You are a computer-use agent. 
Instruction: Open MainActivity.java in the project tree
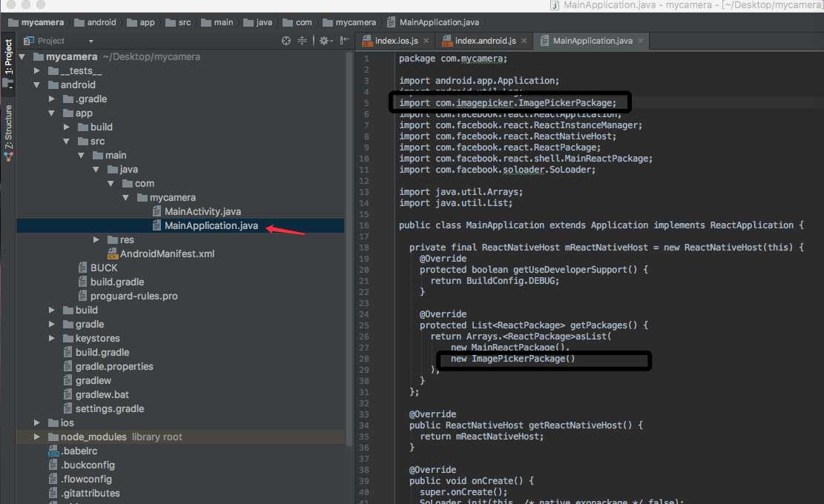202,212
